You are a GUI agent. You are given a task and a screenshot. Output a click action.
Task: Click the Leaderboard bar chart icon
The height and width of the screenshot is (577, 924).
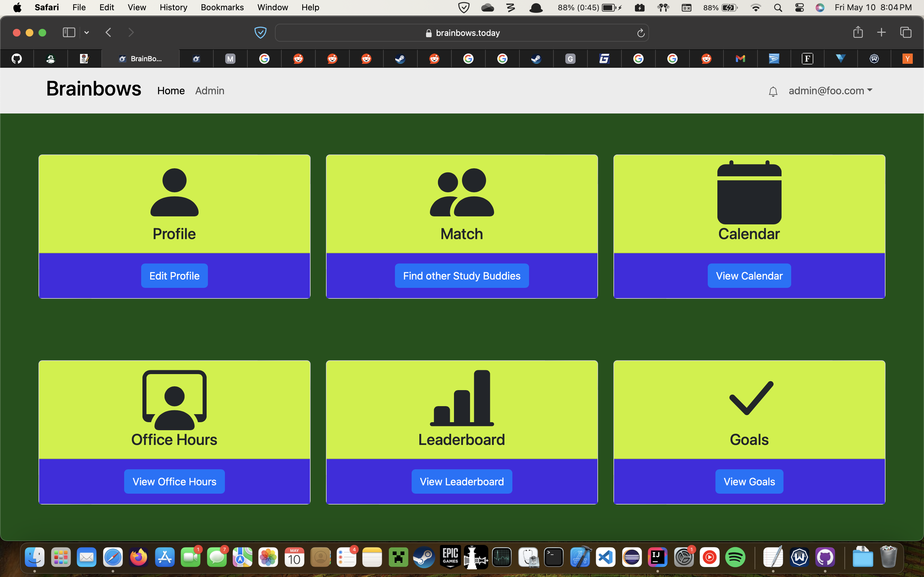click(462, 398)
